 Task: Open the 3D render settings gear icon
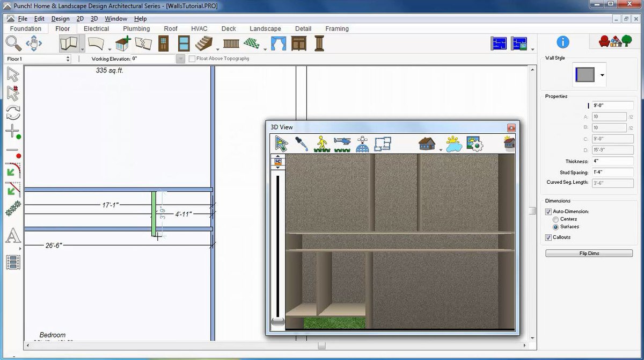click(x=475, y=143)
